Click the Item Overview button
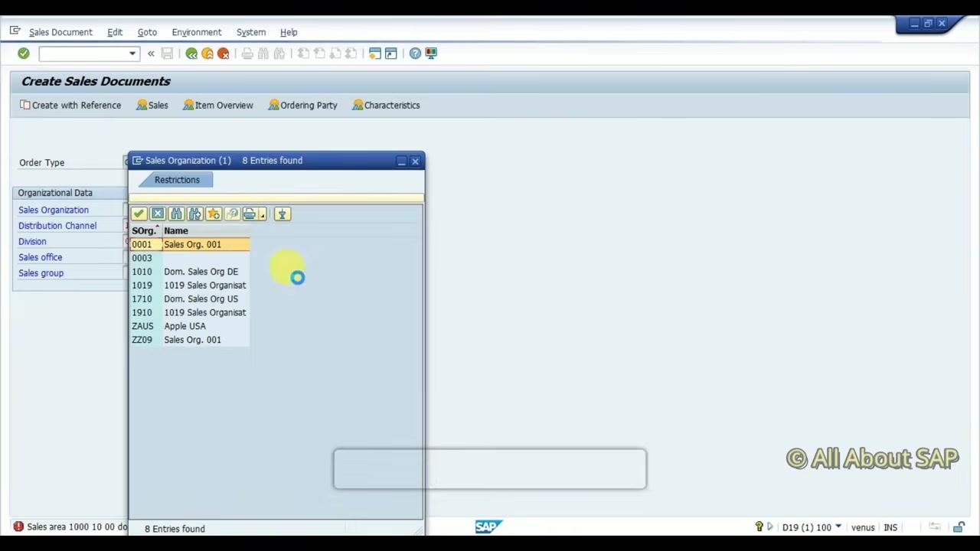Viewport: 980px width, 551px height. (x=218, y=106)
